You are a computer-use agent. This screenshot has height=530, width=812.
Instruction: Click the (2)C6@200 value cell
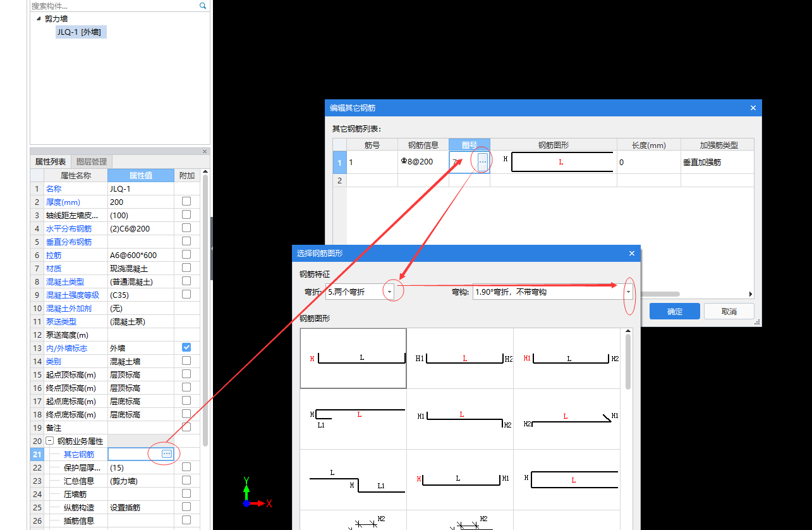coord(140,228)
